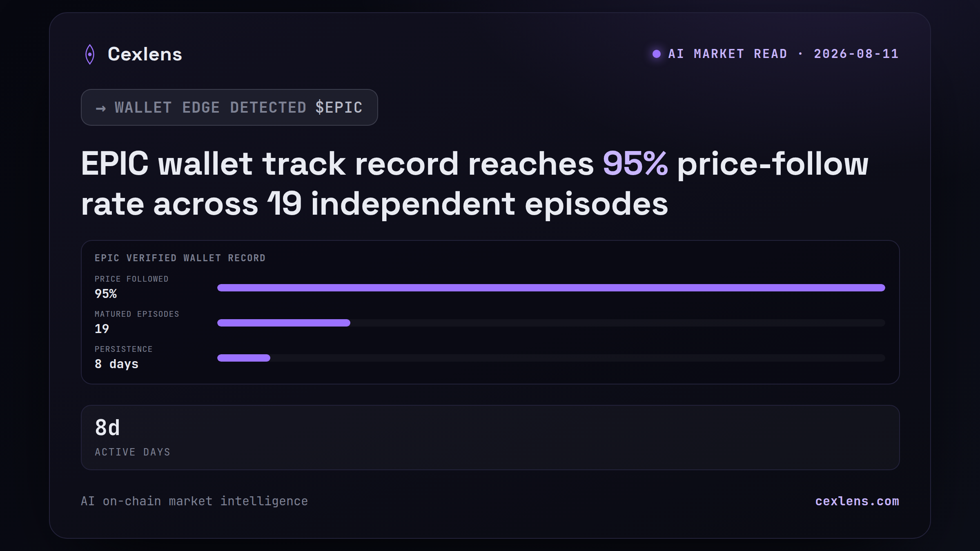The height and width of the screenshot is (551, 980).
Task: Select the $EPIC ticker text
Action: click(339, 107)
